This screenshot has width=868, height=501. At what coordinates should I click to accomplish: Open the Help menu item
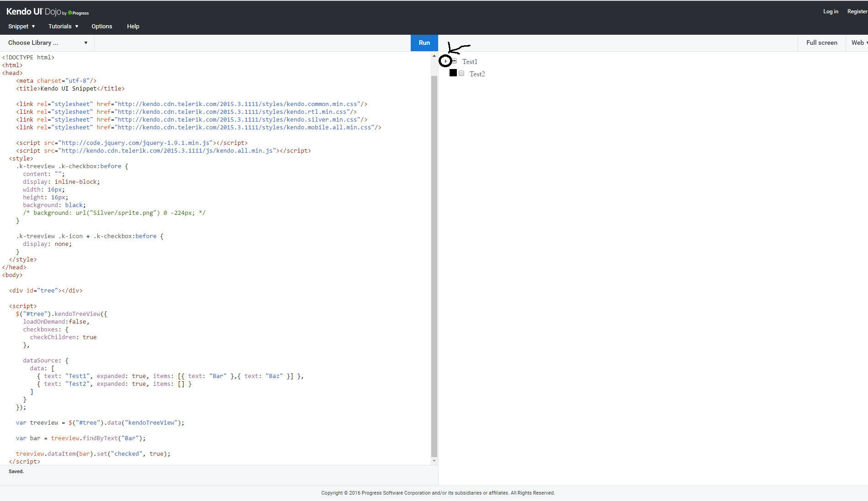pos(133,27)
